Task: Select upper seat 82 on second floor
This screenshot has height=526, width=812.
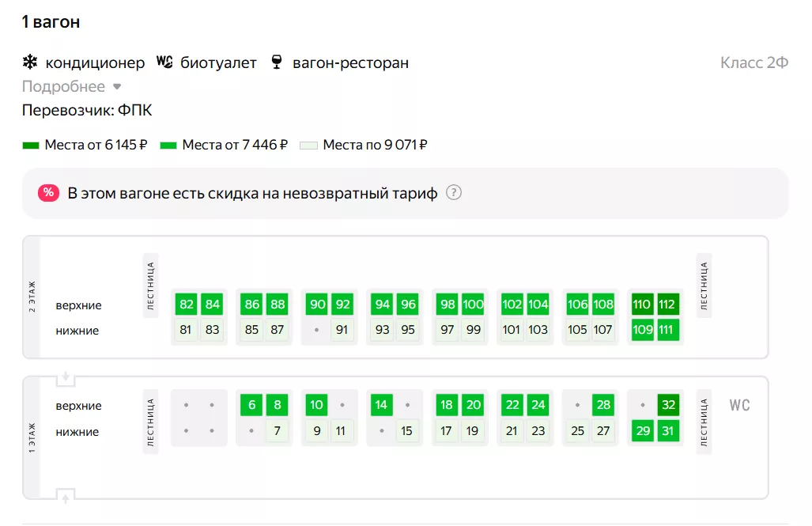Action: pos(187,305)
